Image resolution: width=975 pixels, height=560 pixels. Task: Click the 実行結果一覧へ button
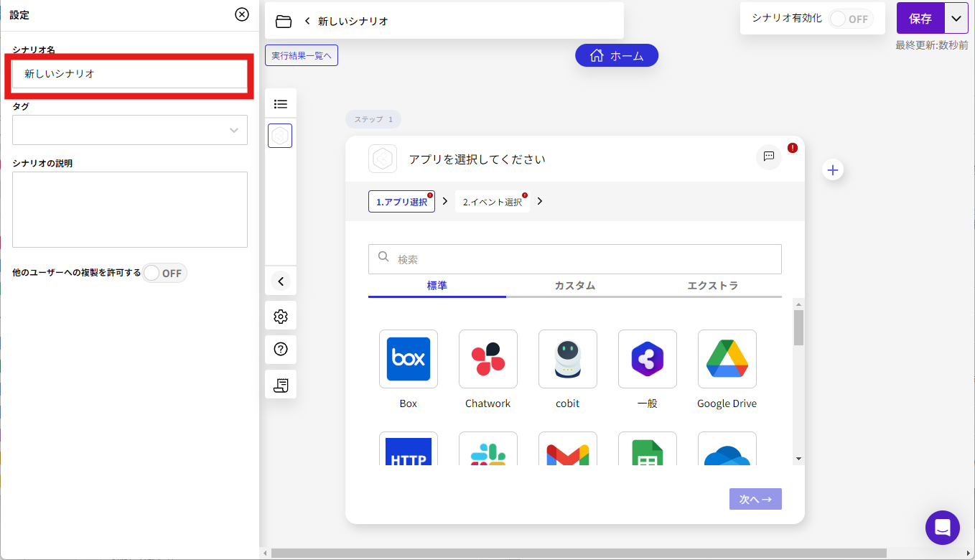(302, 55)
